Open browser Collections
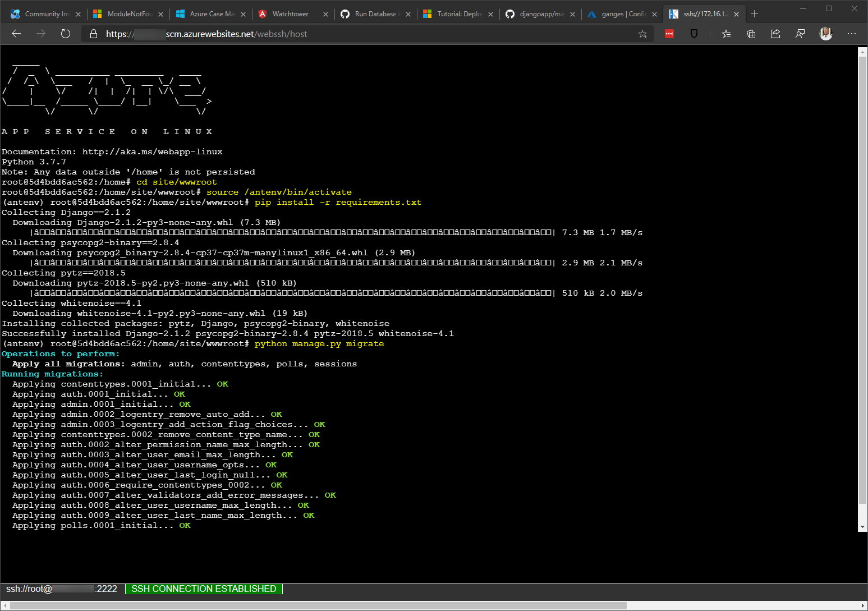This screenshot has width=868, height=611. point(751,34)
